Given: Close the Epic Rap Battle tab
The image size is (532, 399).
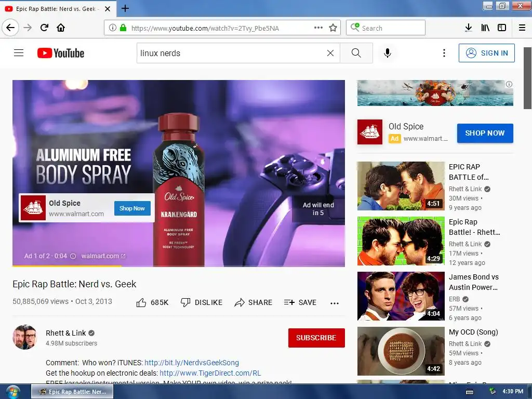Looking at the screenshot, I should coord(108,9).
